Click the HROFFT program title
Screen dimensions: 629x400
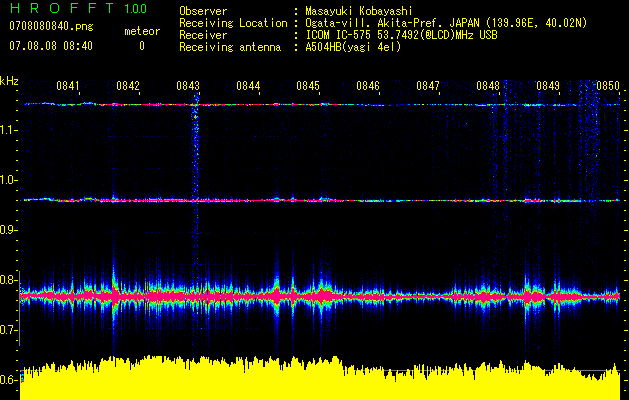coord(62,9)
